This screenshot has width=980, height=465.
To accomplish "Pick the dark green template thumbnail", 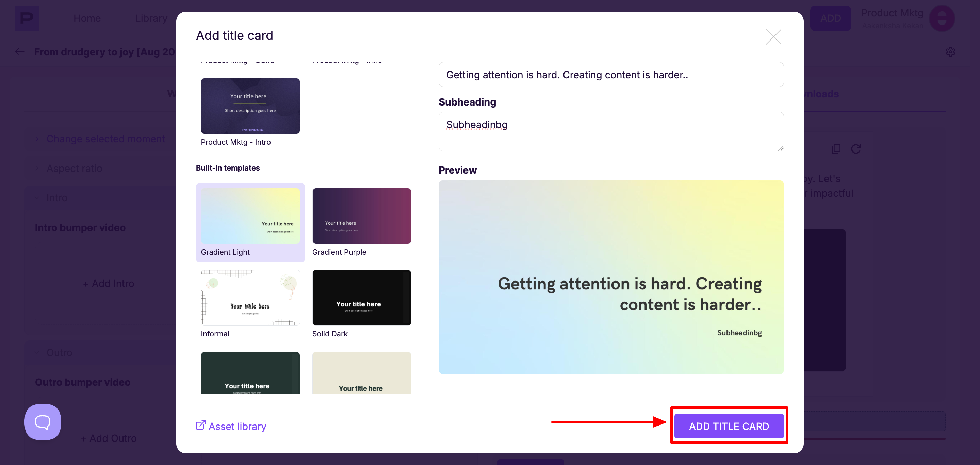I will coord(250,373).
